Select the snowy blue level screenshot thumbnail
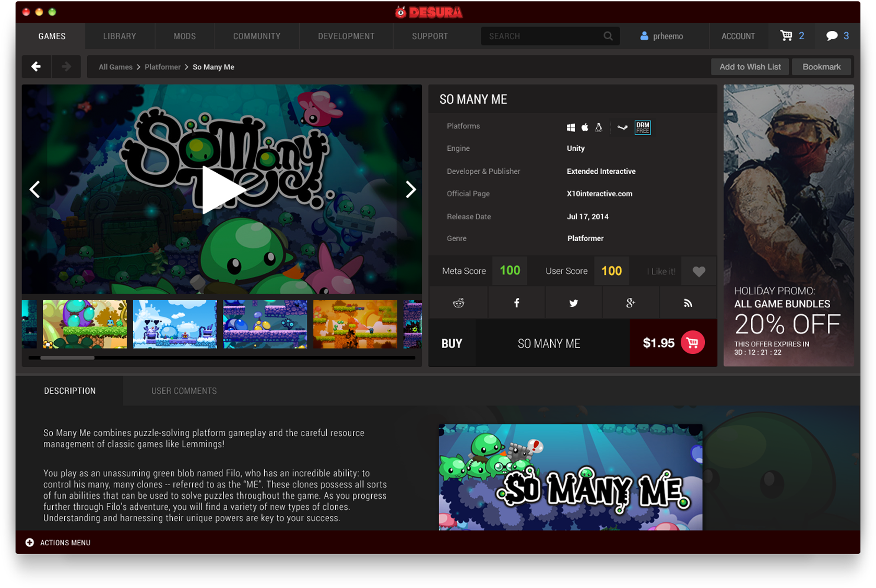Viewport: 876px width, 588px height. coord(175,324)
